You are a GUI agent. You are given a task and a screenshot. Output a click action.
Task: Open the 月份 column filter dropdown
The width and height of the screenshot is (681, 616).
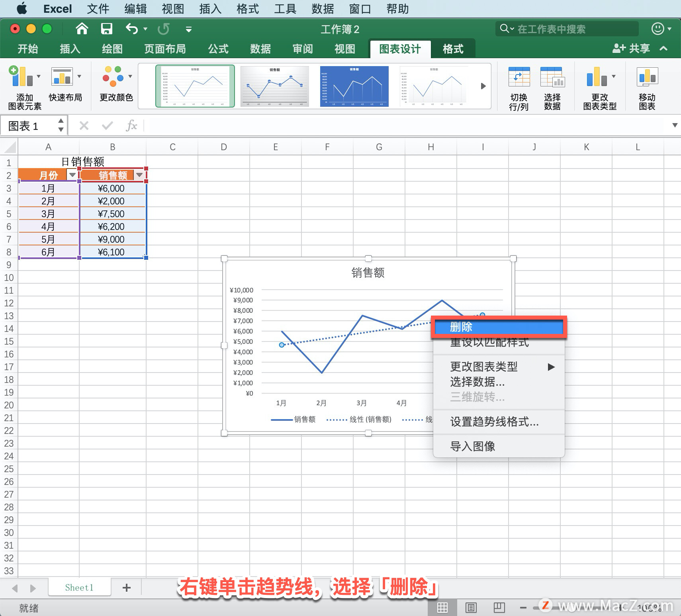point(72,175)
